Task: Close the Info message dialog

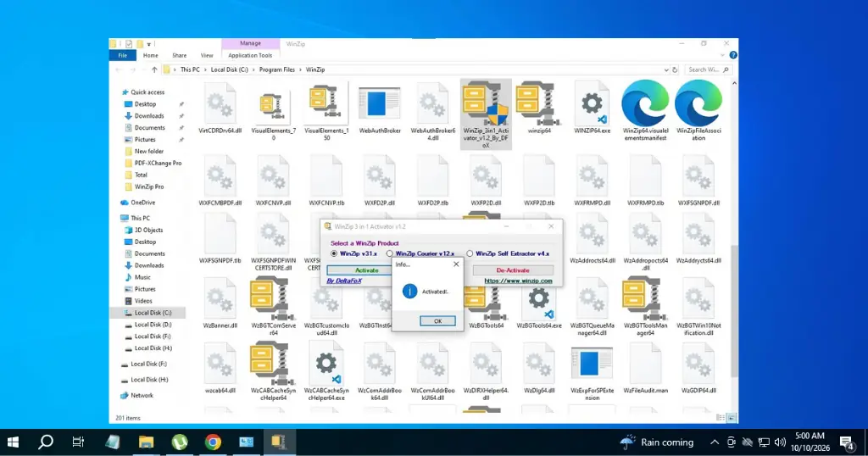Action: coord(456,264)
